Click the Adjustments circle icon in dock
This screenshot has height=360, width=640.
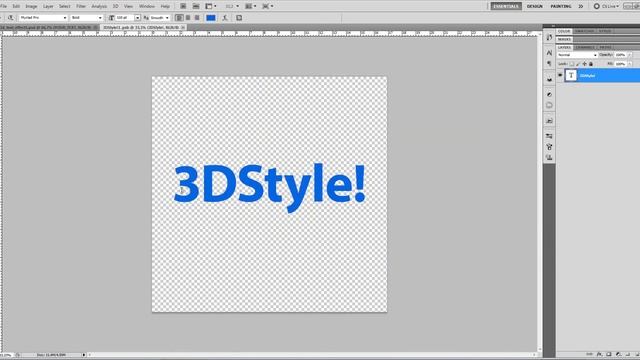(x=549, y=94)
